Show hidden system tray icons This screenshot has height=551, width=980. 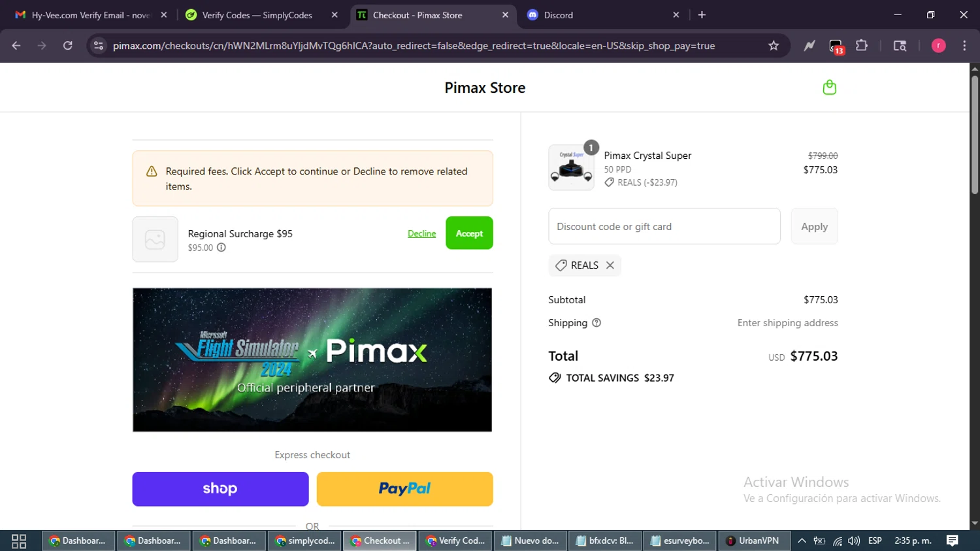coord(802,541)
